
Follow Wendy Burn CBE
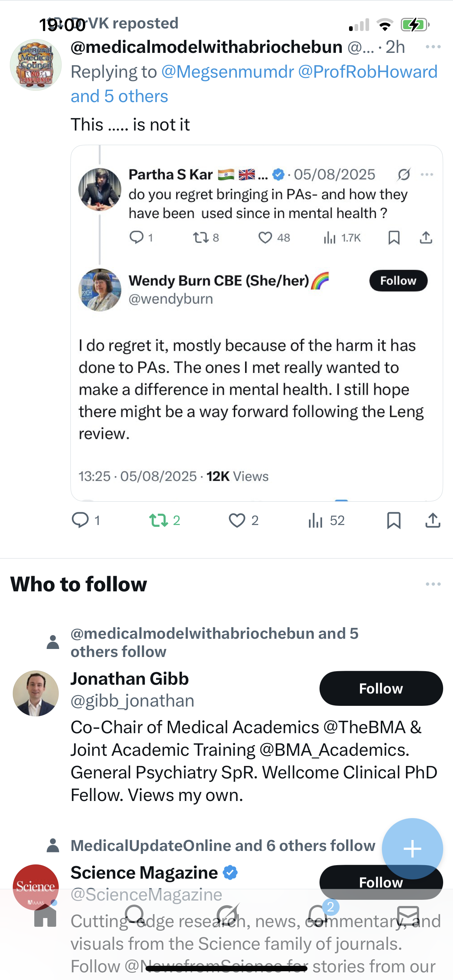coord(398,281)
